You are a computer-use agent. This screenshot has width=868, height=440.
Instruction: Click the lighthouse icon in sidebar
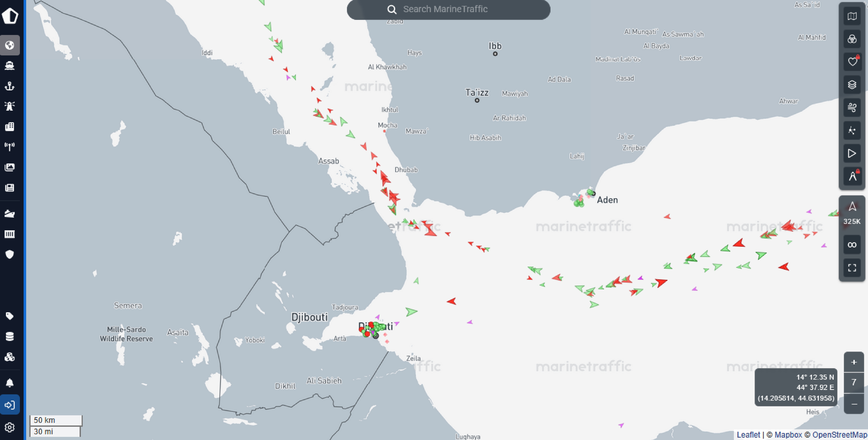9,106
